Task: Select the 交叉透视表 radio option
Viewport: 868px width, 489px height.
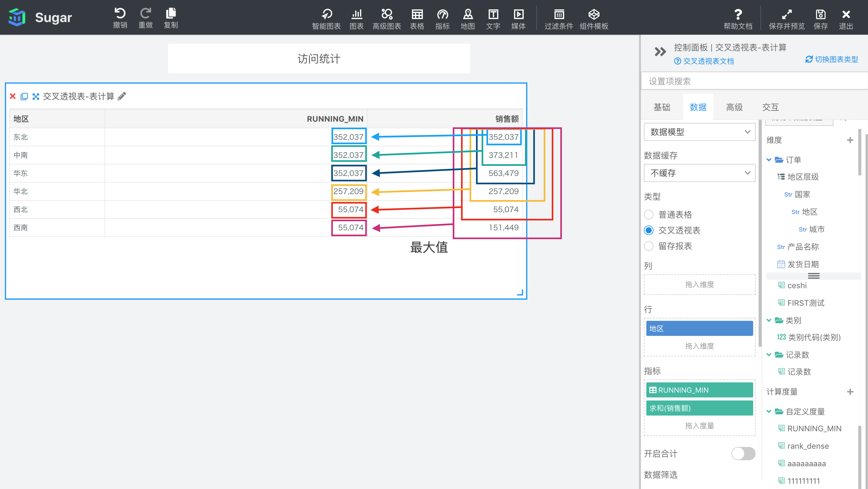Action: 649,230
